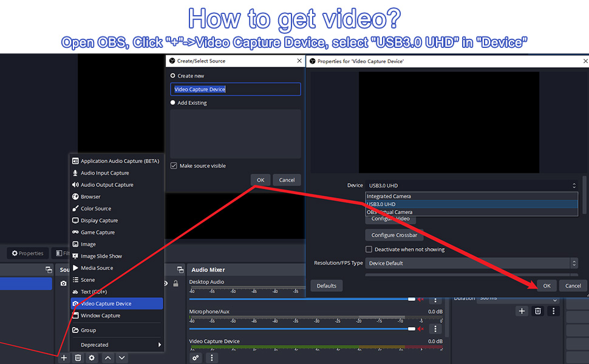Mute Desktop Audio via its speaker icon
589x364 pixels.
tap(419, 299)
